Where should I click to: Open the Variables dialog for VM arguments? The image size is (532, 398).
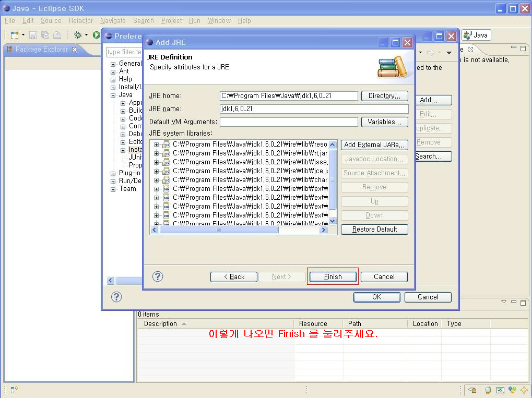point(384,122)
